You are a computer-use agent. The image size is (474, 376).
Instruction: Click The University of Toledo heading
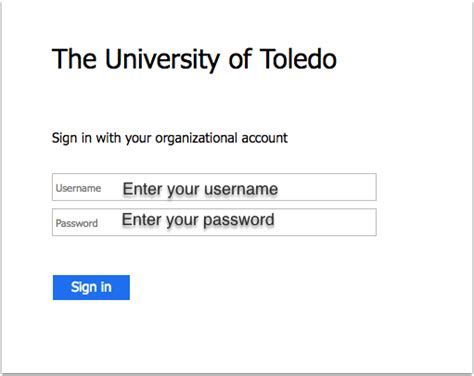[x=194, y=59]
